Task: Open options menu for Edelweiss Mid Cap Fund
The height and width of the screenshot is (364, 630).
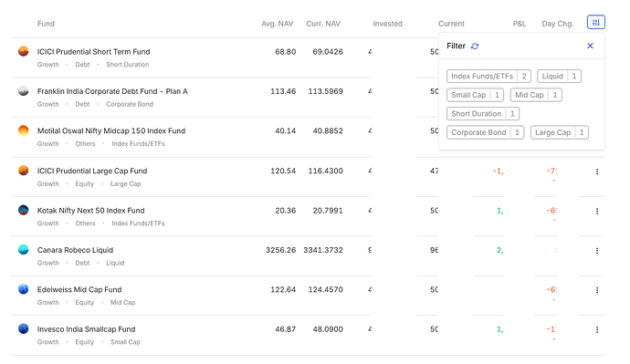Action: pos(597,290)
